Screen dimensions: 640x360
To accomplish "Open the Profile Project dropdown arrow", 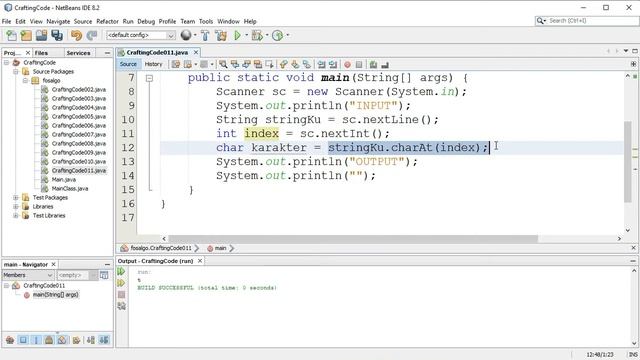I will [288, 35].
